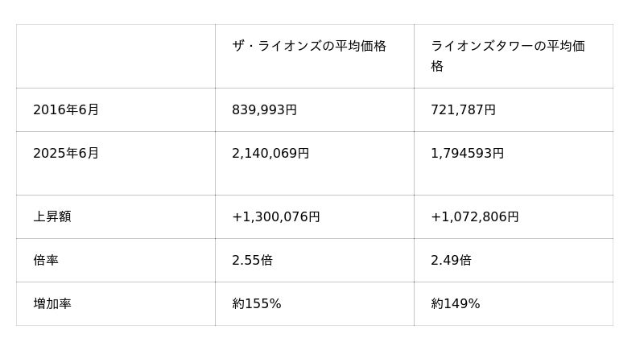Select the 倍率 row label
Image resolution: width=644 pixels, height=350 pixels.
coord(46,261)
